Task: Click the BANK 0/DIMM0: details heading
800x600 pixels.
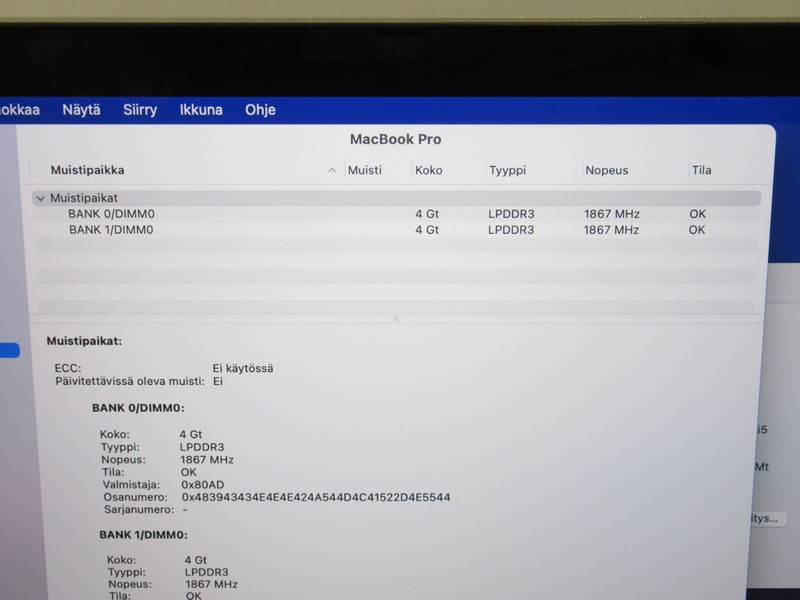Action: click(x=138, y=408)
